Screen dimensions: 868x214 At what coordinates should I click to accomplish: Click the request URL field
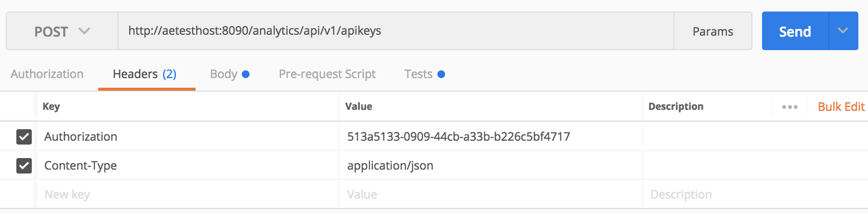(x=396, y=31)
